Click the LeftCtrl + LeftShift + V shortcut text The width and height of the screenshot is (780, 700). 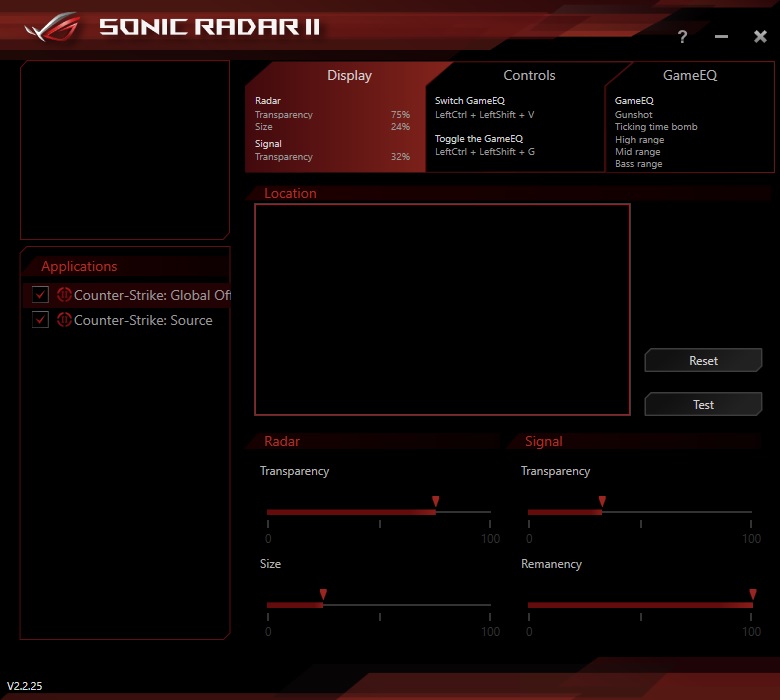pos(485,114)
